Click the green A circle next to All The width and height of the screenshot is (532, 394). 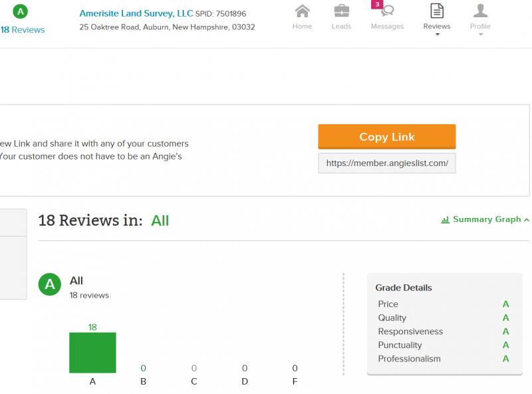(x=49, y=285)
